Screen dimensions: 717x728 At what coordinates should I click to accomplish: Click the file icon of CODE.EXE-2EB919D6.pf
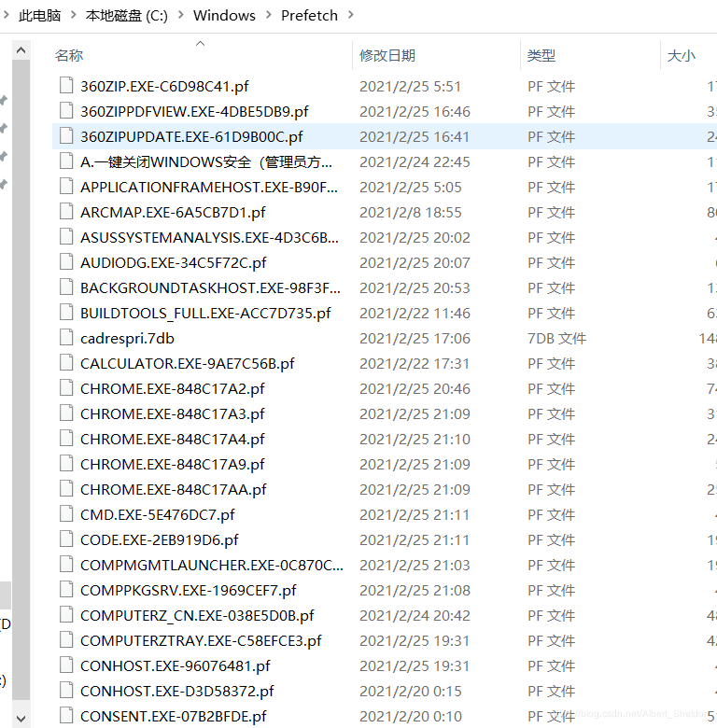point(66,539)
